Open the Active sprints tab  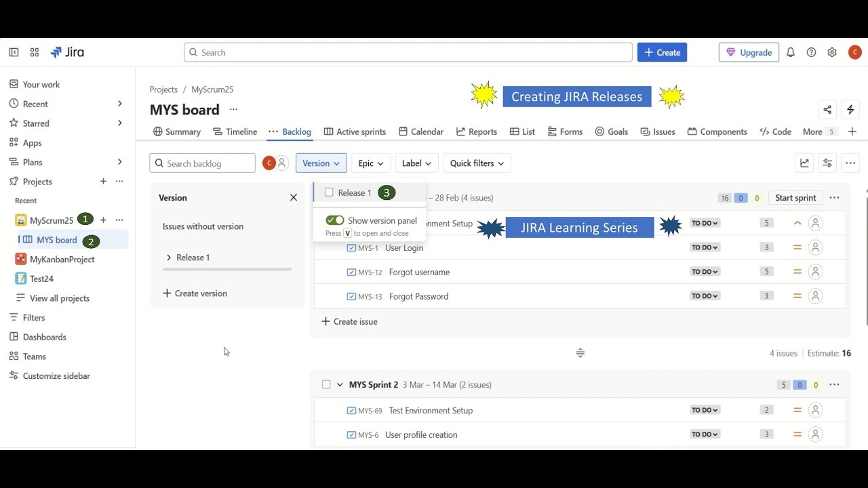(x=355, y=131)
